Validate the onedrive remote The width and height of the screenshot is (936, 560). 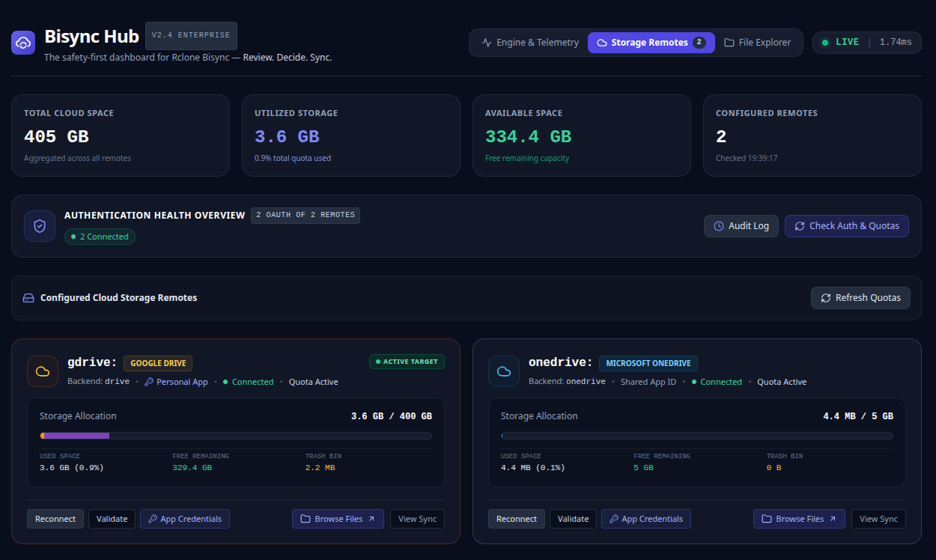574,519
